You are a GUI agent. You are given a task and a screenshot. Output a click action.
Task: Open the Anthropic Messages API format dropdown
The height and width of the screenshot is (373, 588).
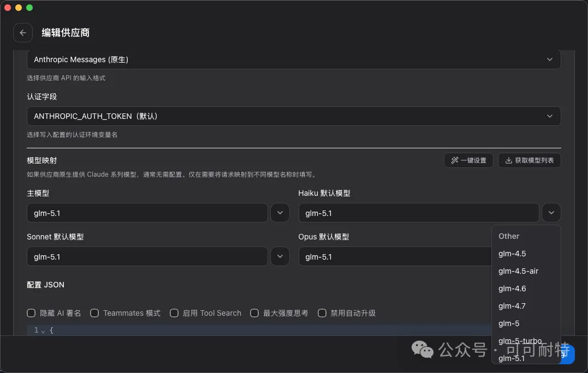pos(294,59)
